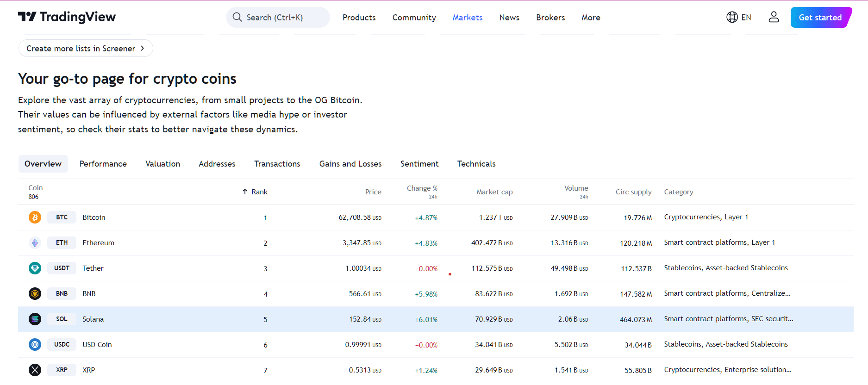Image resolution: width=868 pixels, height=385 pixels.
Task: Click Tether volume 49.498 B
Action: [569, 268]
